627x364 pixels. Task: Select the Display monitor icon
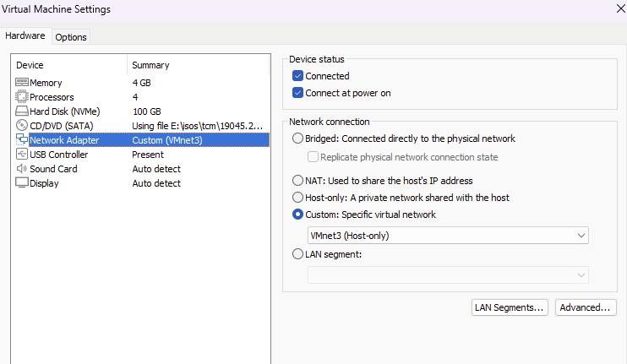[22, 182]
